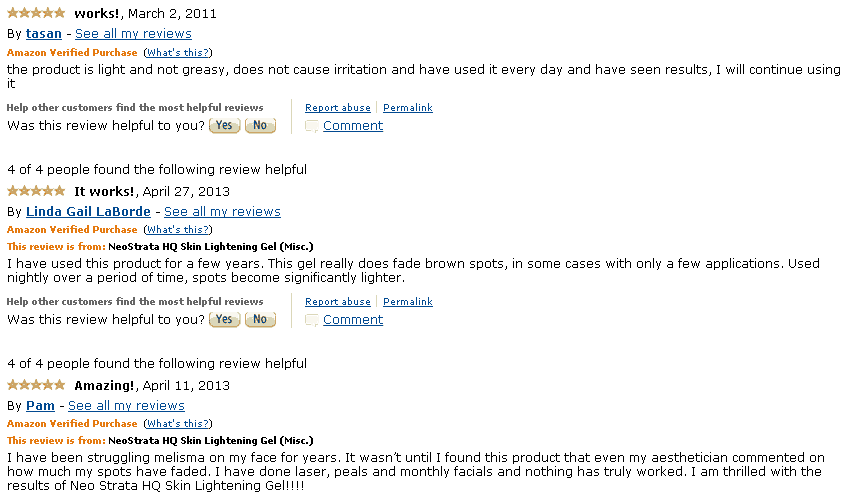See all reviews by tasan
Screen dimensions: 846x501
[x=133, y=33]
